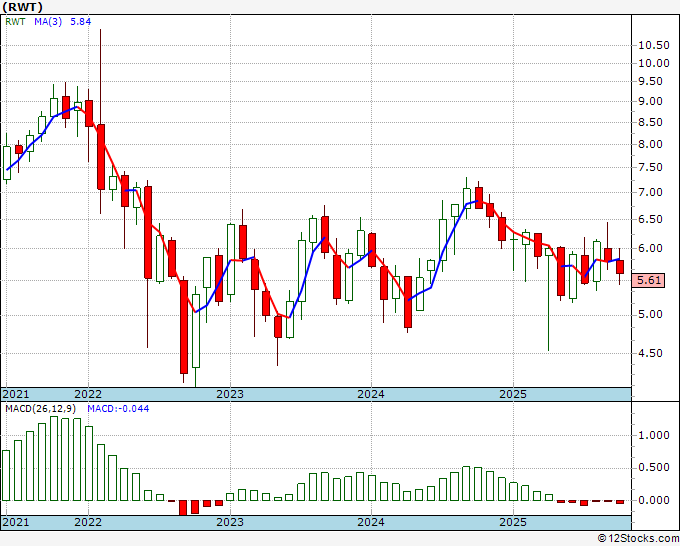This screenshot has width=680, height=546.
Task: Click the 9.50 price axis label
Action: (651, 82)
